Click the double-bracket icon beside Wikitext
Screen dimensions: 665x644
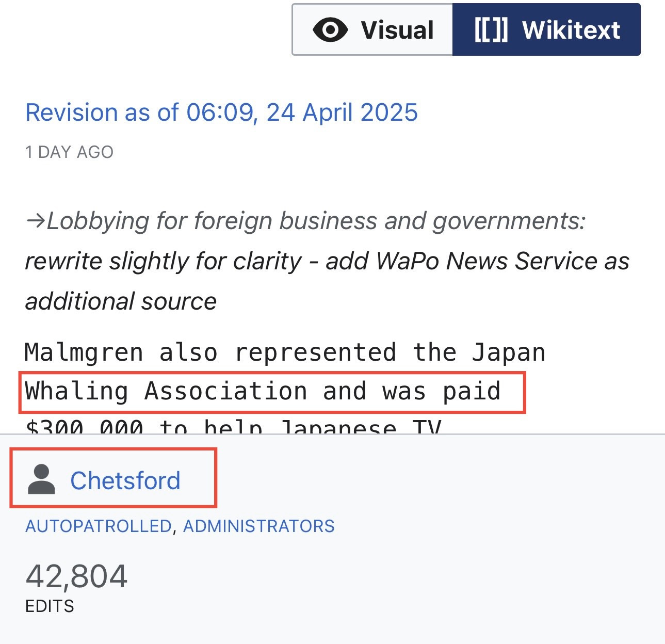(491, 29)
